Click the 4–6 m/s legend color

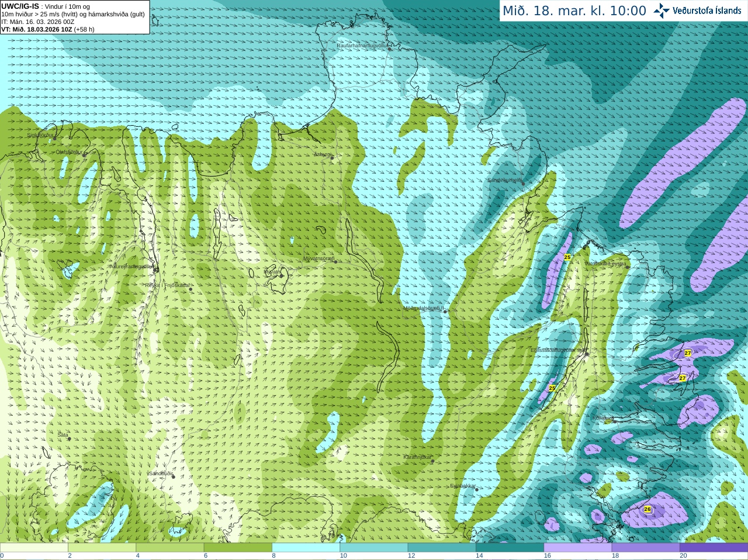pos(170,547)
